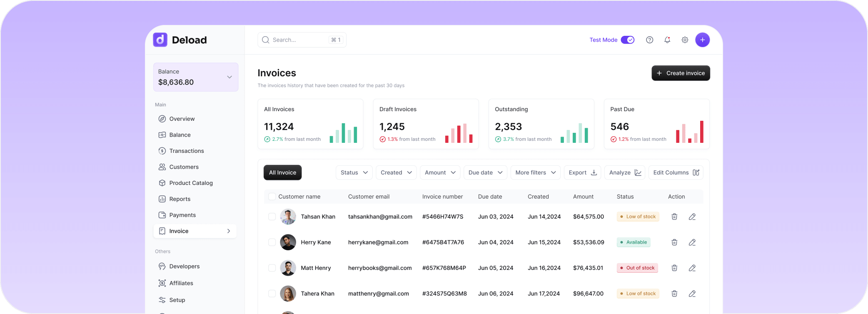Select the All Invoice tab
This screenshot has width=868, height=314.
(282, 172)
